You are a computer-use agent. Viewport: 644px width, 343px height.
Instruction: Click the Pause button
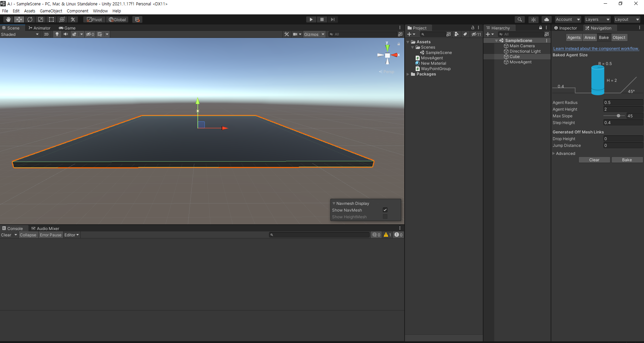[x=322, y=19]
